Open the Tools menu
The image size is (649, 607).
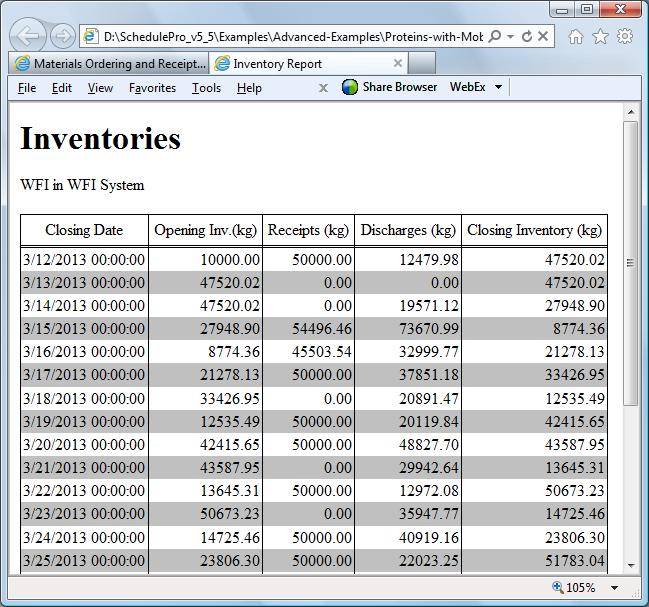(x=206, y=88)
